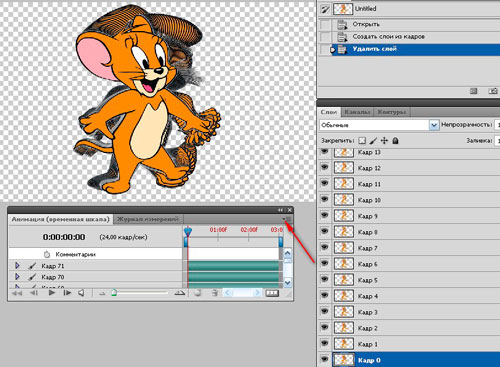
Task: Click the timeline zoom slider handle
Action: (114, 293)
